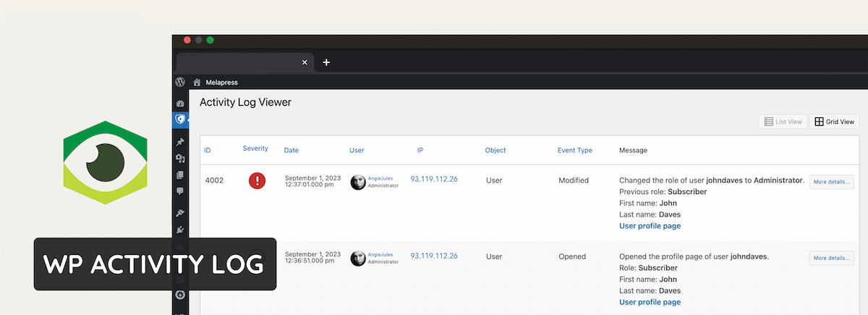
Task: Click event ID 4002
Action: click(214, 180)
